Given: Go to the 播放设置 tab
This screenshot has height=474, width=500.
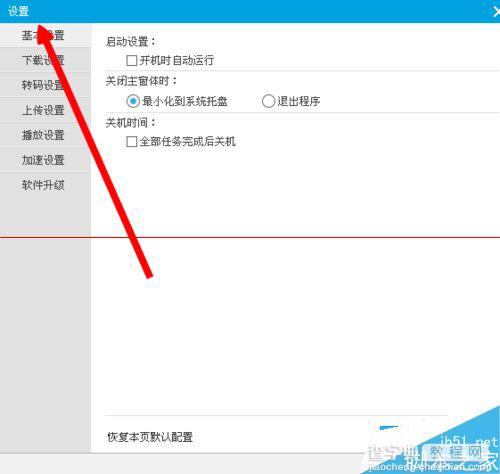Looking at the screenshot, I should (45, 135).
